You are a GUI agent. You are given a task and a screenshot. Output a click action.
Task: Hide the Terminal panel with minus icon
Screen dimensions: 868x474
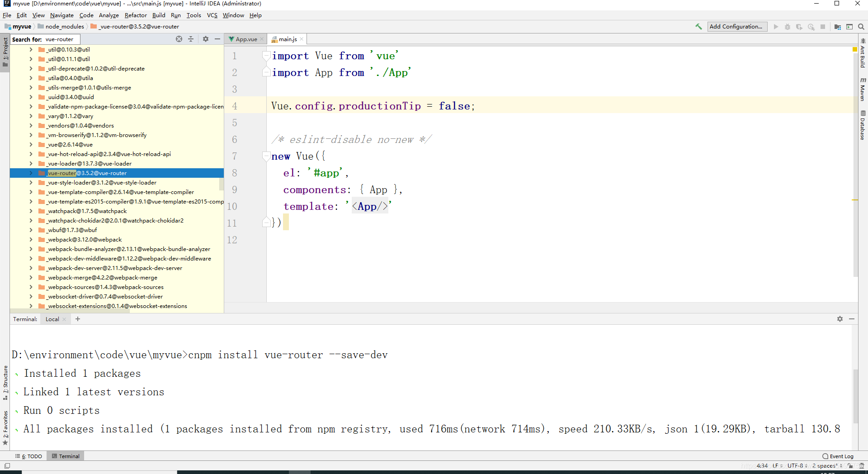point(852,319)
